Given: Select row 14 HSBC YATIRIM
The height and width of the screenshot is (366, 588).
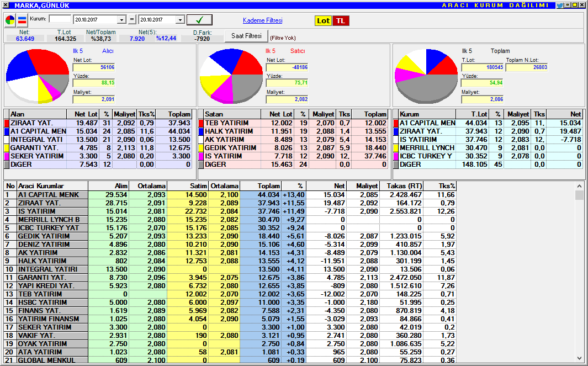Looking at the screenshot, I should tap(230, 303).
